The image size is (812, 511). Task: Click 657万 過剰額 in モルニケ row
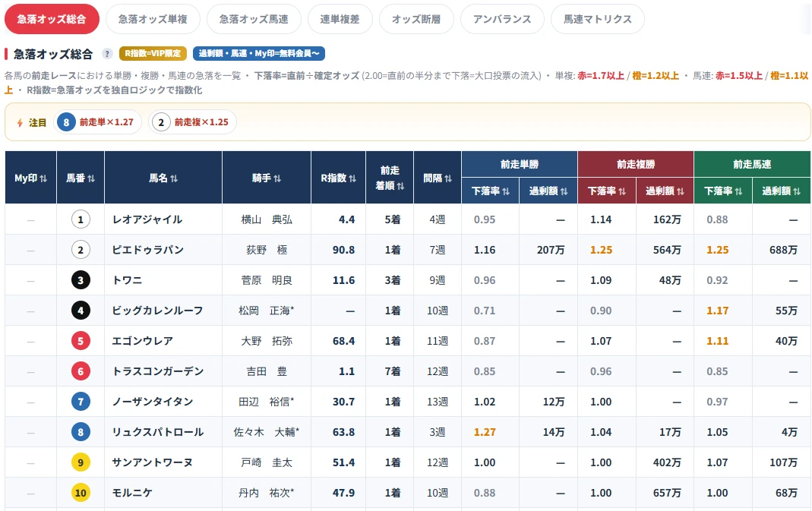[667, 493]
